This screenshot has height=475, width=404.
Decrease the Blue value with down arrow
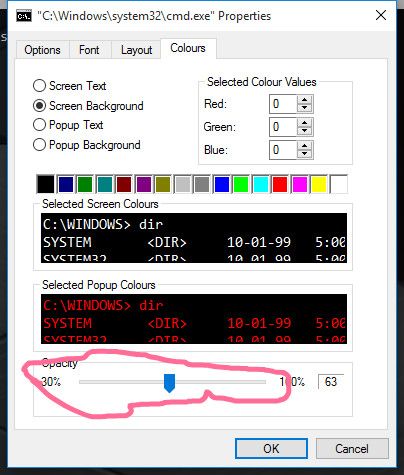pos(304,154)
